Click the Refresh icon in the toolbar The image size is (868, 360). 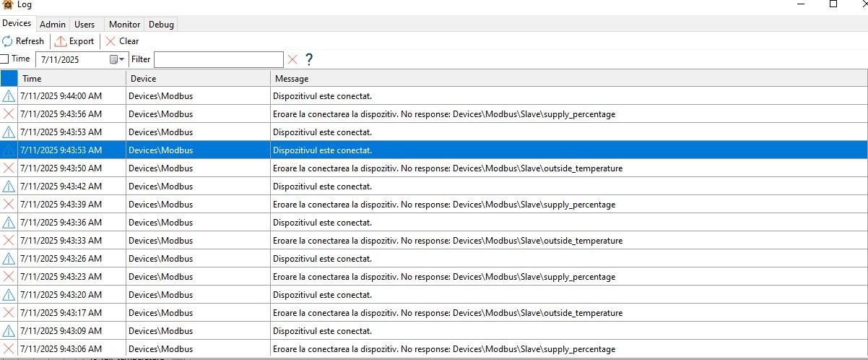point(7,41)
